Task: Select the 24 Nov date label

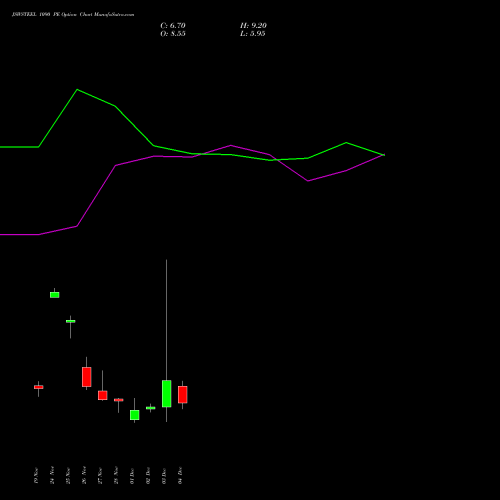Action: 52,476
